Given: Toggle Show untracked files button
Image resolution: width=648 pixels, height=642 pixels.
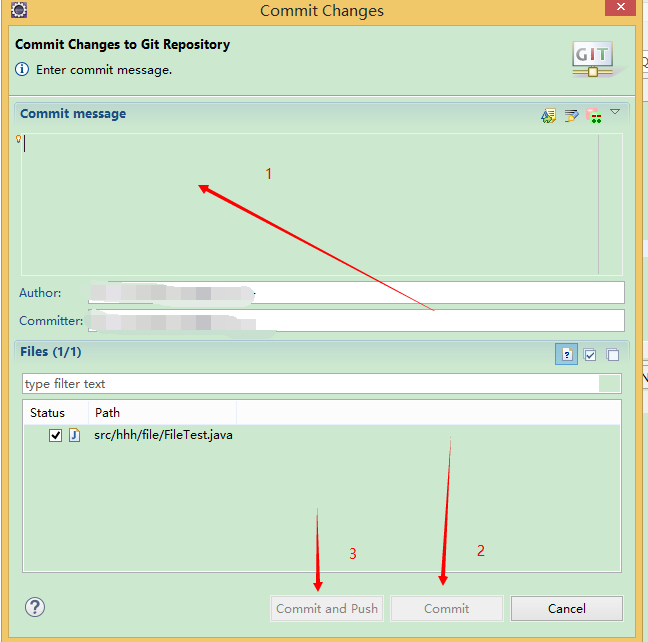Looking at the screenshot, I should tap(566, 354).
